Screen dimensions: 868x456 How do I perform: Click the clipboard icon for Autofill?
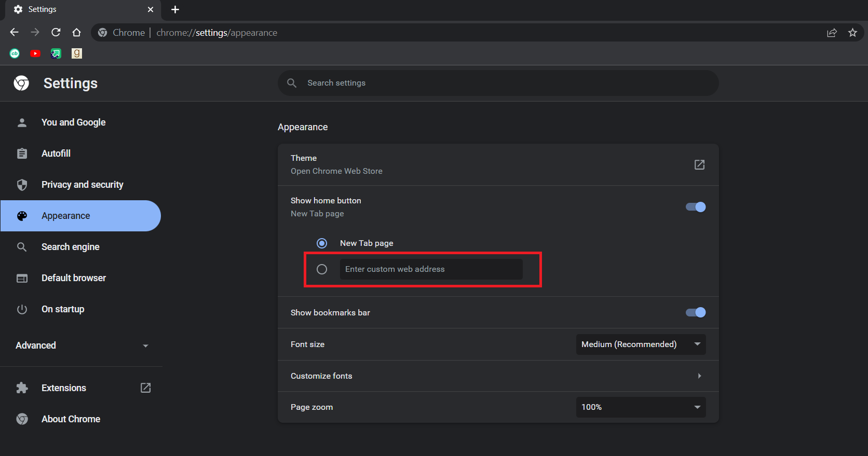tap(22, 154)
